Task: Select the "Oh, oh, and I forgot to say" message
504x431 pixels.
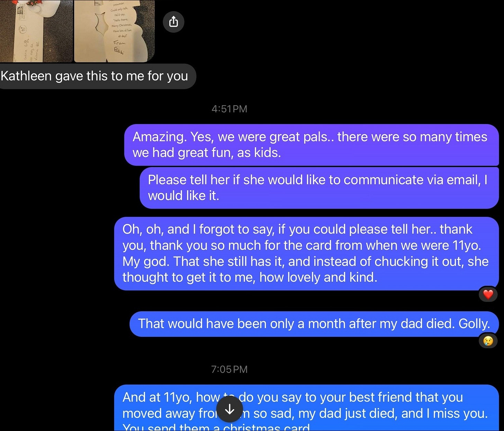Action: tap(306, 254)
